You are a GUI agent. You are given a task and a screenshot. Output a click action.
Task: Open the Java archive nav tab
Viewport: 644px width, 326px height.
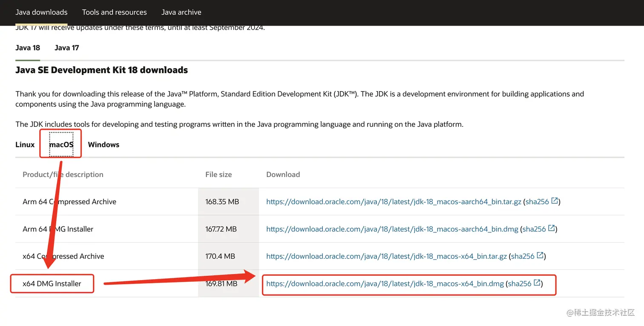pos(181,12)
